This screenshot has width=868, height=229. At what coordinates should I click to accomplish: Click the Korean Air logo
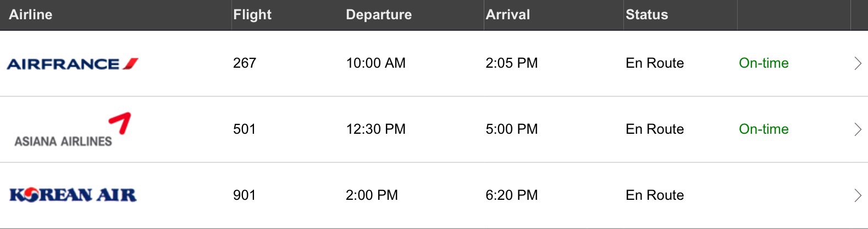pyautogui.click(x=73, y=195)
